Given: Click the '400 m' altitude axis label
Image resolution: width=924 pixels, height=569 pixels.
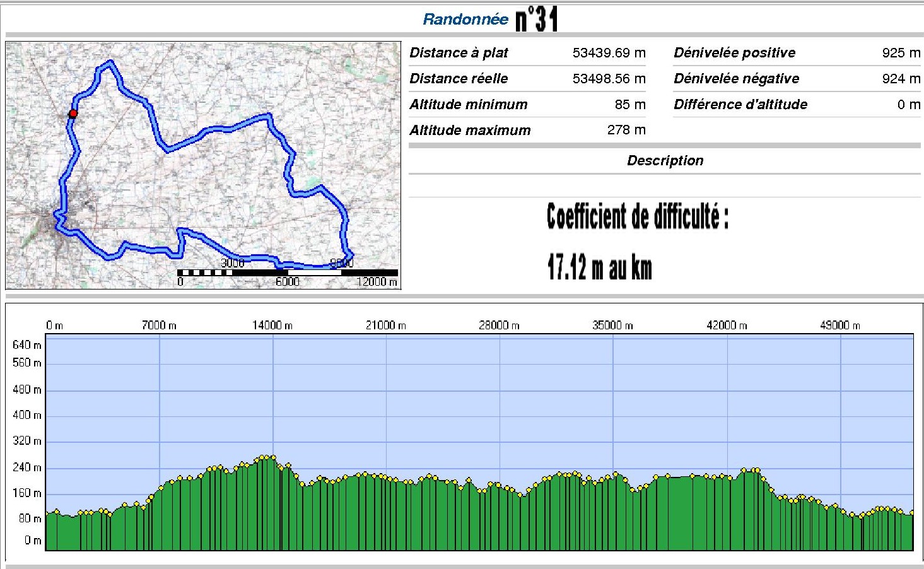Looking at the screenshot, I should [x=26, y=415].
